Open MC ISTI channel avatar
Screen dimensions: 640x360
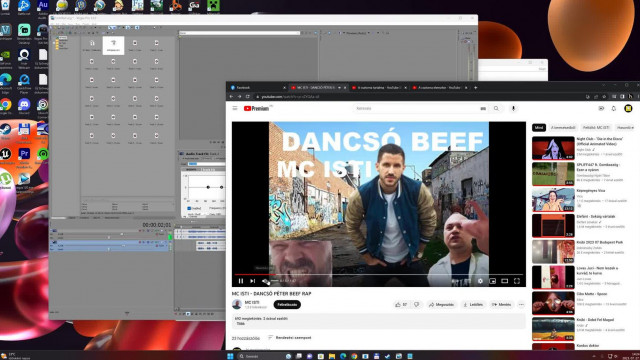click(x=237, y=304)
